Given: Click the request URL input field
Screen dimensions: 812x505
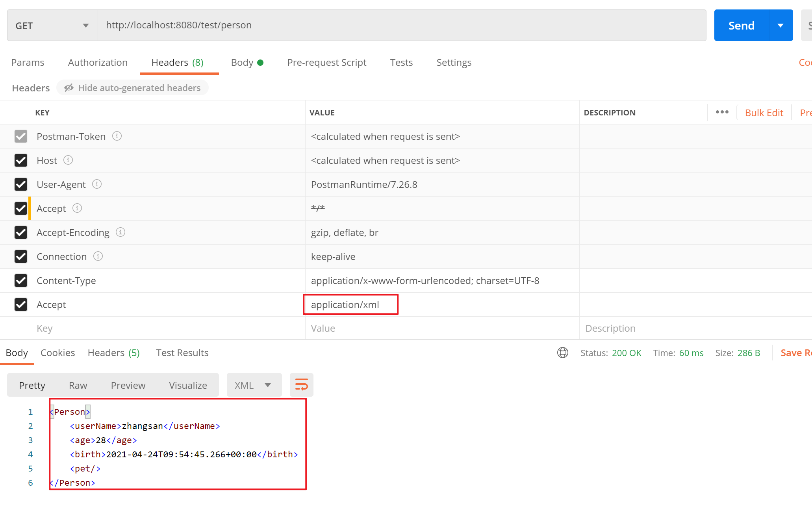Looking at the screenshot, I should [x=402, y=26].
